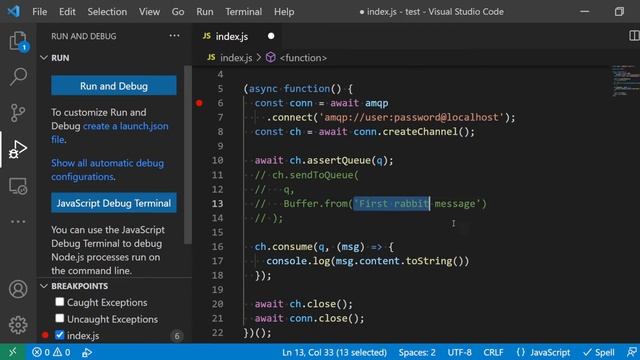Click the index.js breakpoint line badge 6
640x360 pixels.
177,336
